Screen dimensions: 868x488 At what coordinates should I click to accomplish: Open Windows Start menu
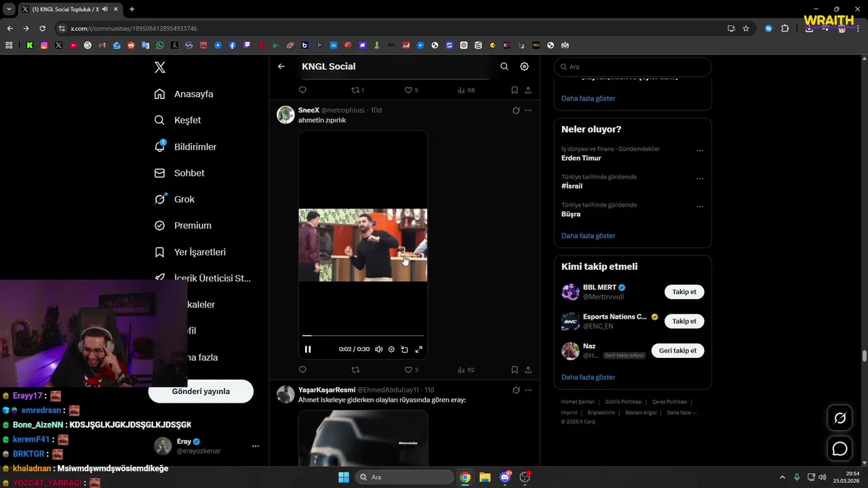point(344,477)
